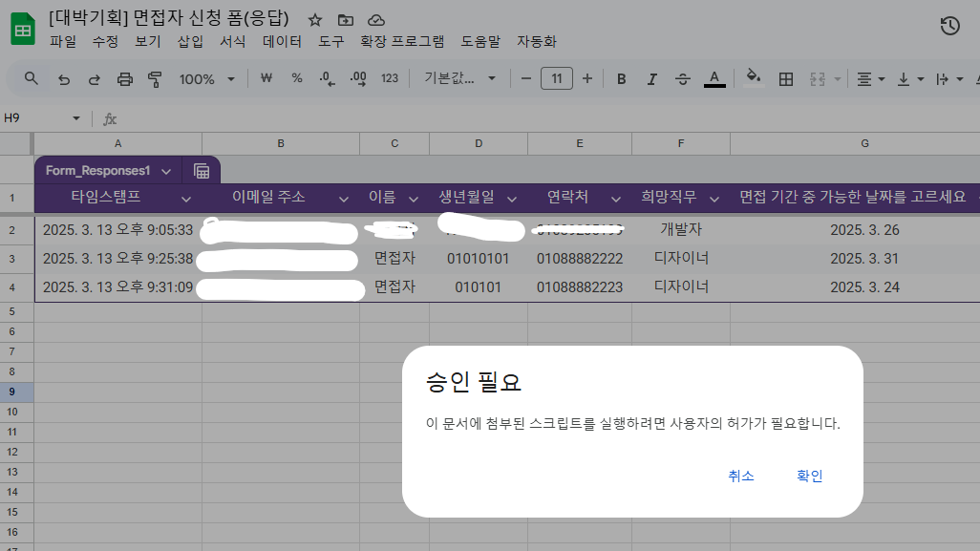The image size is (980, 551).
Task: Open table view icon beside Form_Responses1
Action: [x=202, y=171]
